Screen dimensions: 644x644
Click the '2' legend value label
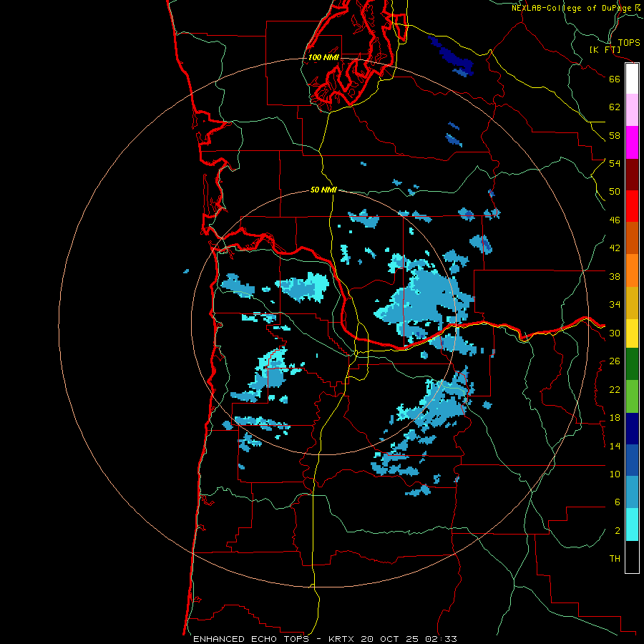tap(617, 531)
